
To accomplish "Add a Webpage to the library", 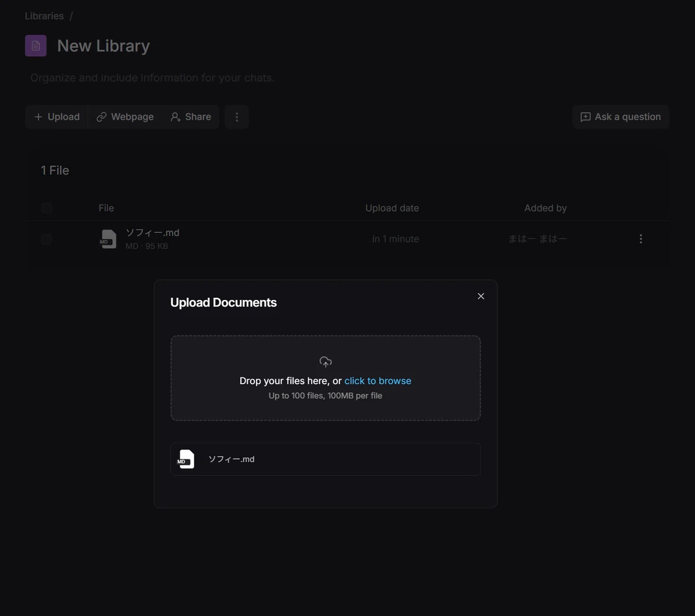I will point(125,116).
